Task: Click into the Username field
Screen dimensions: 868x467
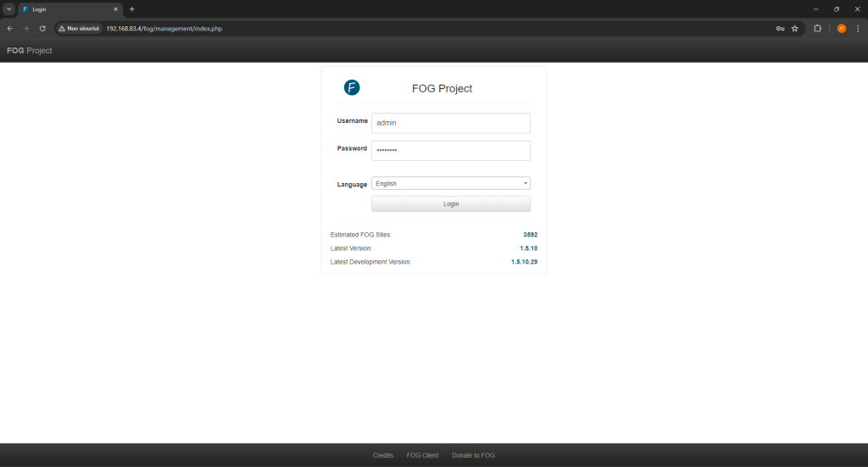Action: 451,123
